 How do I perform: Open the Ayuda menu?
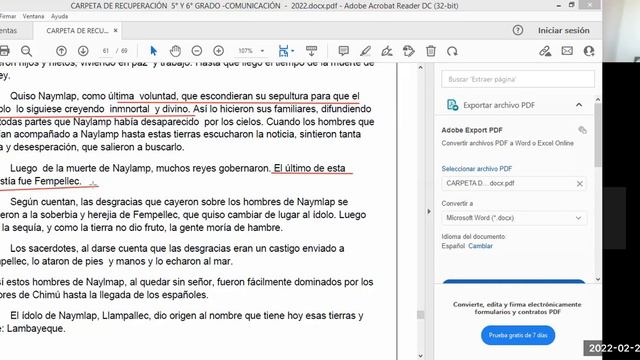pos(60,16)
